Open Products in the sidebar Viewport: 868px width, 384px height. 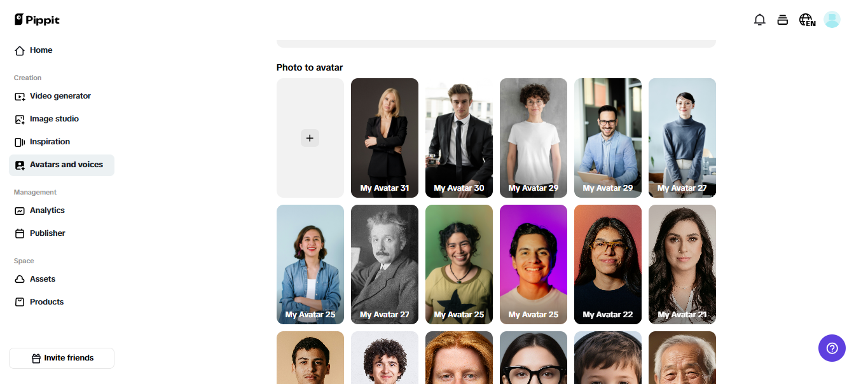[x=46, y=302]
